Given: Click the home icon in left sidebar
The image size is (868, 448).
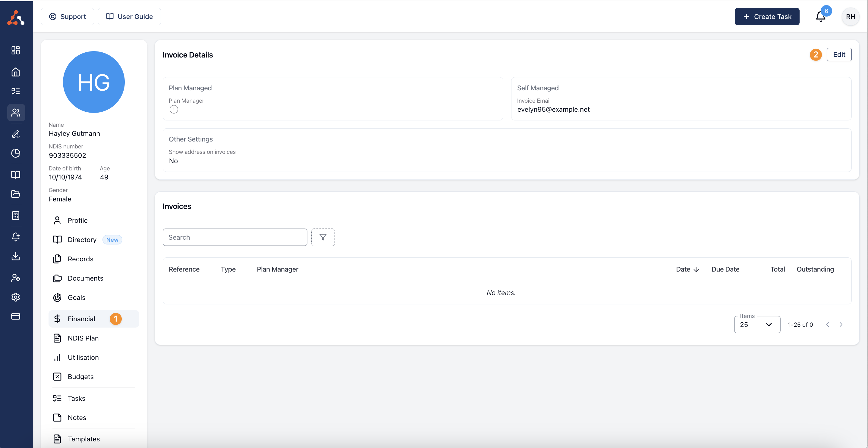Looking at the screenshot, I should tap(15, 72).
